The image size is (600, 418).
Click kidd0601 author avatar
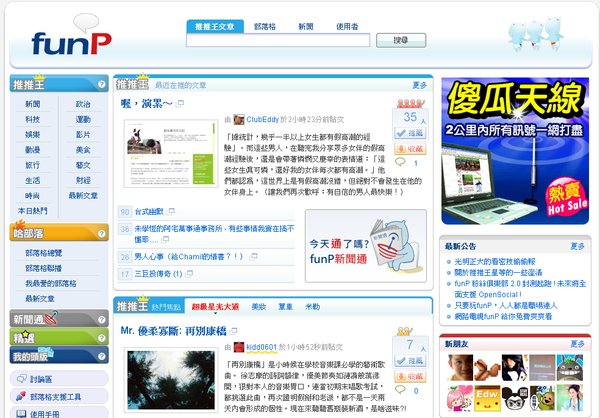(239, 347)
